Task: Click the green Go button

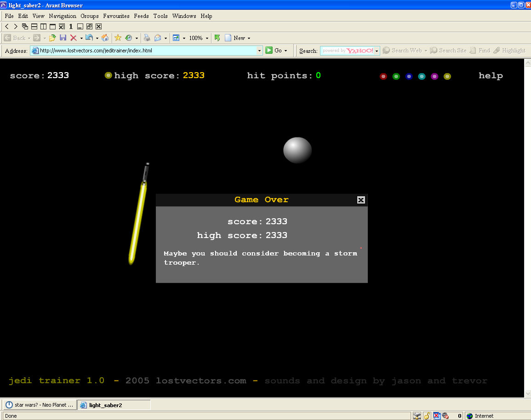Action: 274,51
